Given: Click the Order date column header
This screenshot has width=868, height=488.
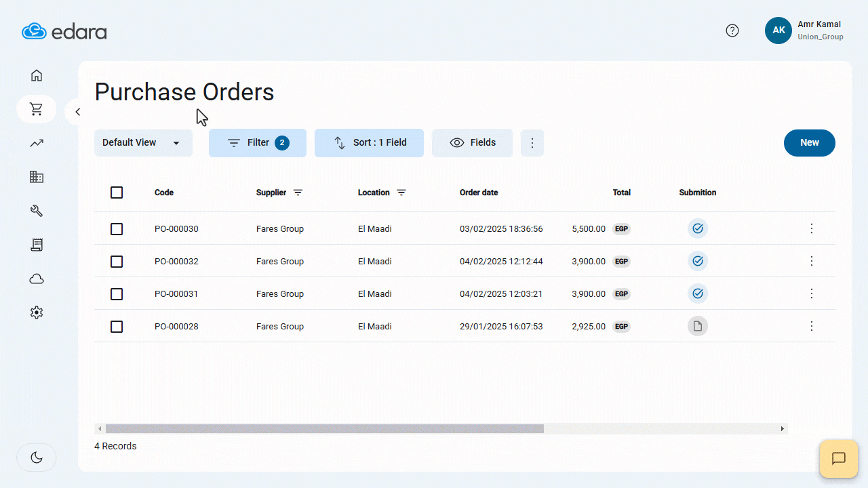Looking at the screenshot, I should 479,192.
